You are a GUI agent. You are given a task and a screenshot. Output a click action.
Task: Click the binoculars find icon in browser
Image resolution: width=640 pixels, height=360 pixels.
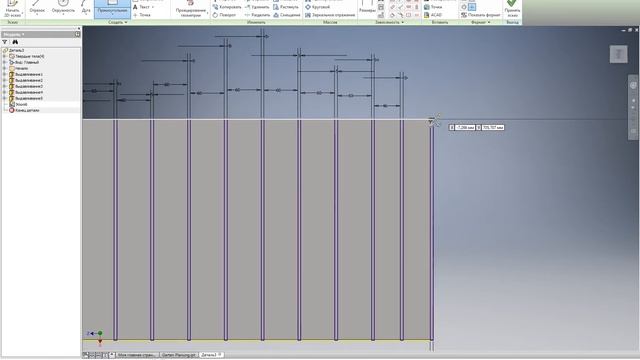[x=15, y=42]
